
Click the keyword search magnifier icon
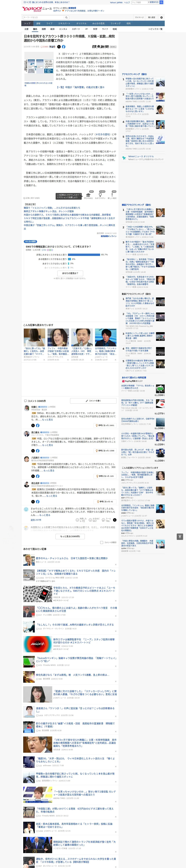point(66,18)
